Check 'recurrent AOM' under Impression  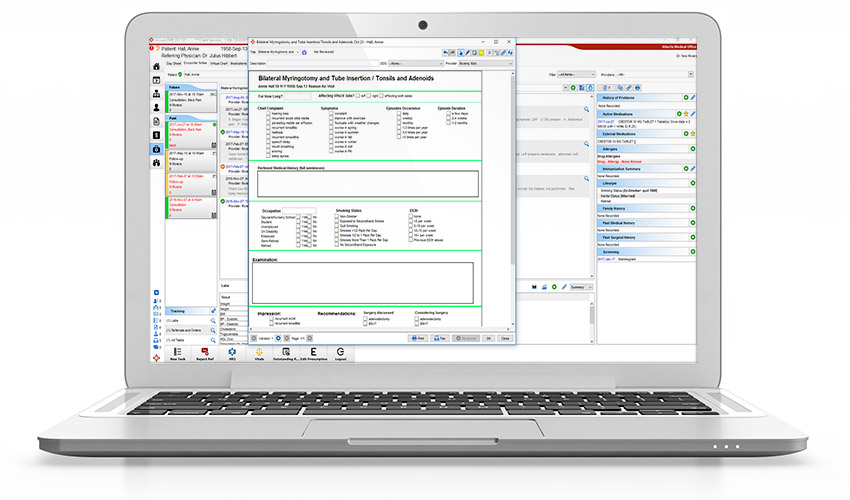point(271,319)
